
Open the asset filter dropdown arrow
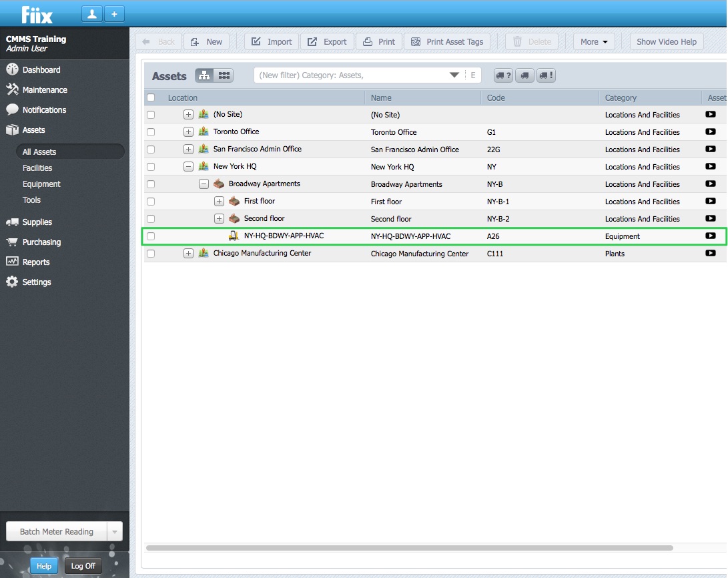pyautogui.click(x=454, y=75)
